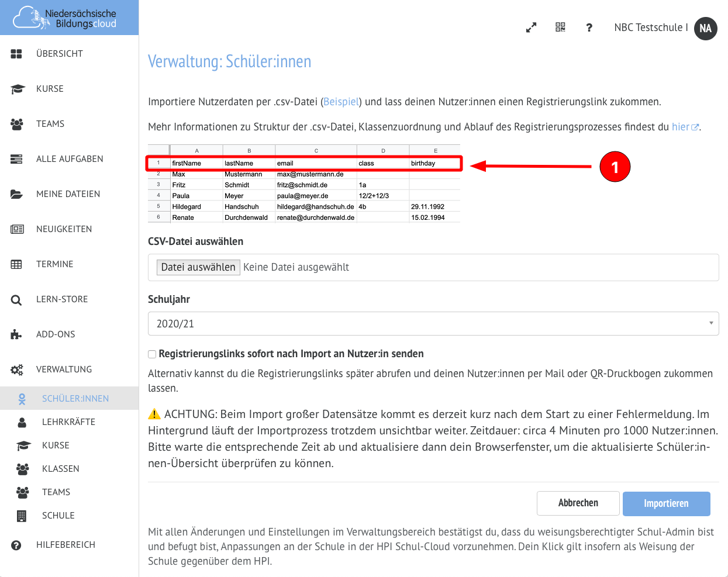Enable sending registration links immediately checkbox
The width and height of the screenshot is (728, 577).
coord(152,354)
